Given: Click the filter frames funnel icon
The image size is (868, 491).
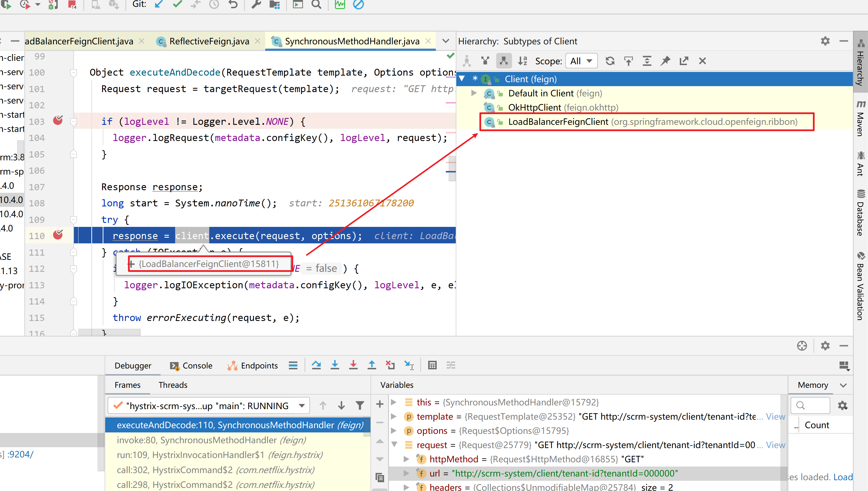Looking at the screenshot, I should click(x=360, y=405).
